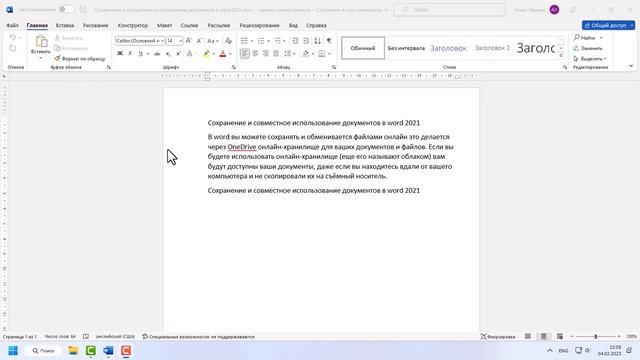640x360 pixels.
Task: Click the multilevel list icon
Action: tap(278, 41)
